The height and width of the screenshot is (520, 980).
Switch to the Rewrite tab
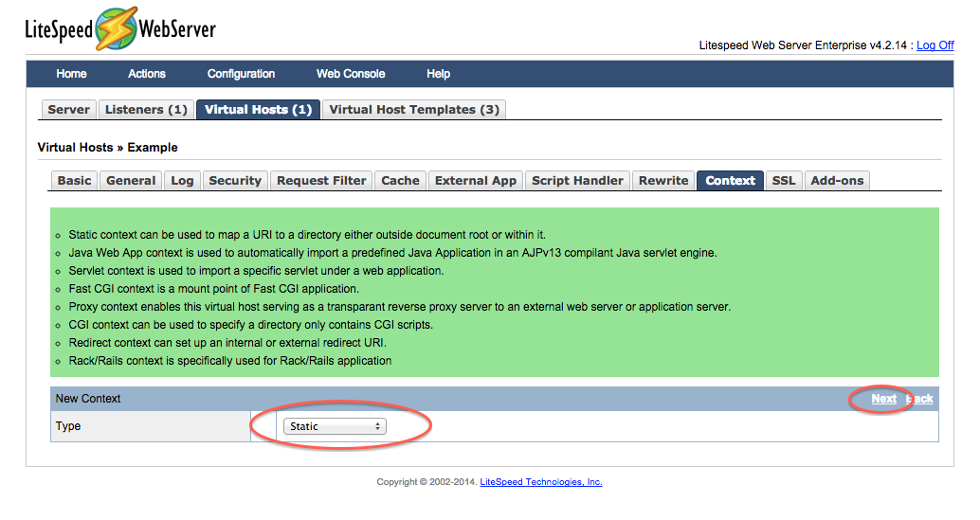click(x=663, y=180)
